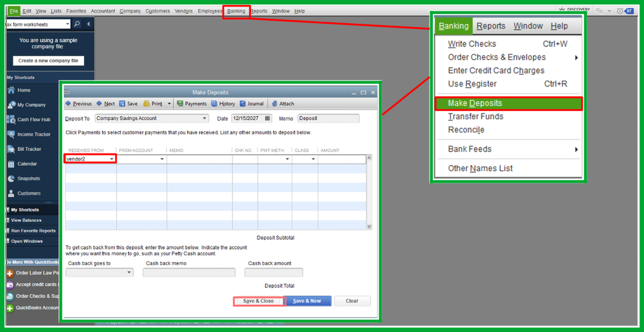
Task: Open the Snapshots shortcut
Action: point(29,179)
